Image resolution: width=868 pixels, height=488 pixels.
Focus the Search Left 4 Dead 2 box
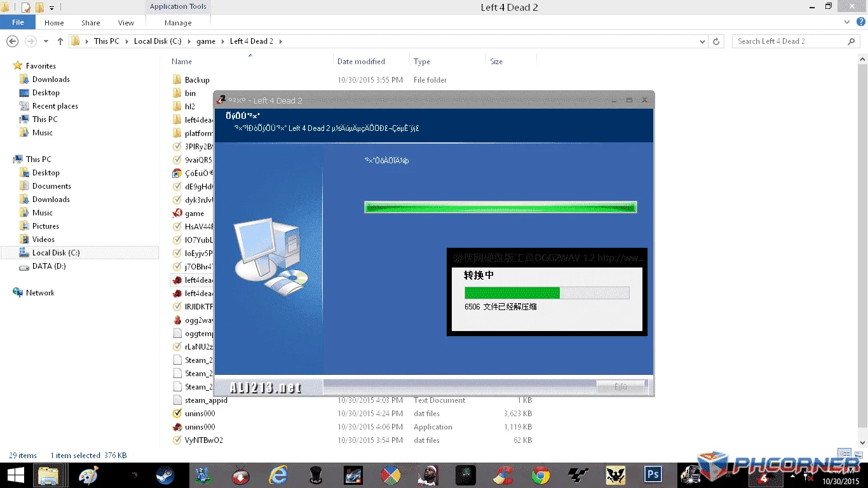791,41
